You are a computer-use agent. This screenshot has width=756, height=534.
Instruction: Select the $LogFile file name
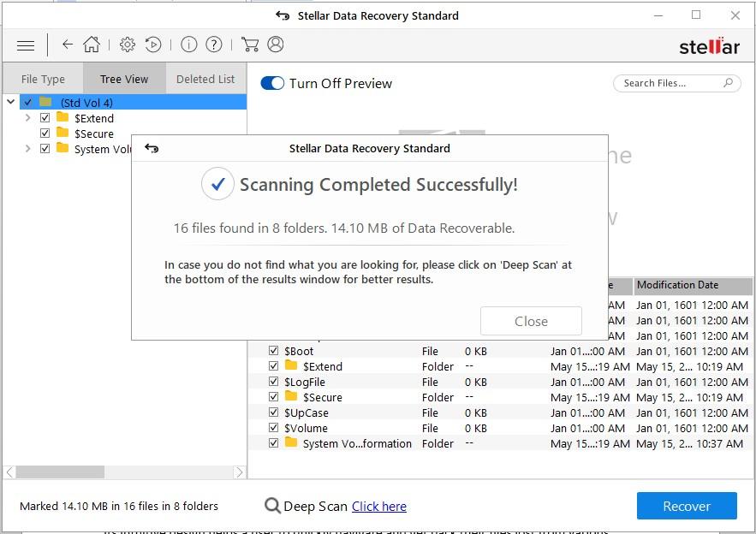(x=304, y=383)
